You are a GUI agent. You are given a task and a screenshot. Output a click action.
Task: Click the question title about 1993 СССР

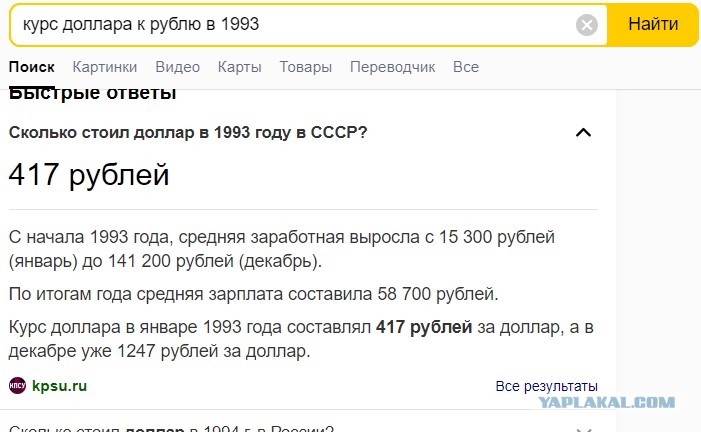[188, 132]
